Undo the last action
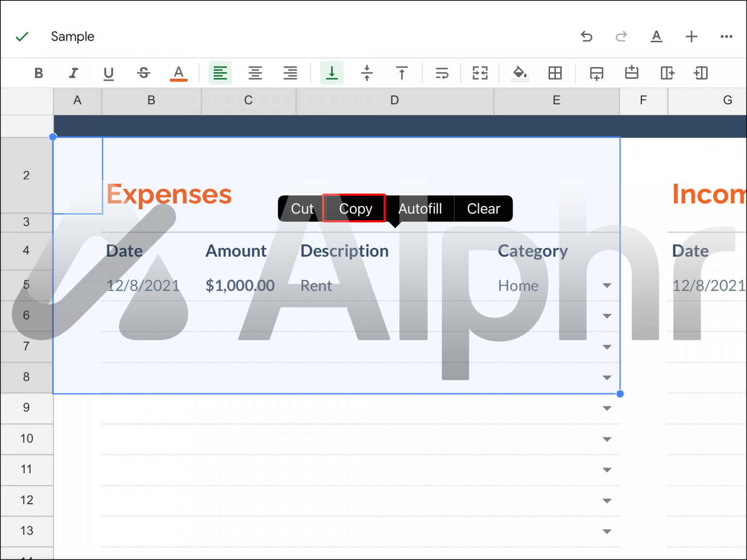 point(587,36)
